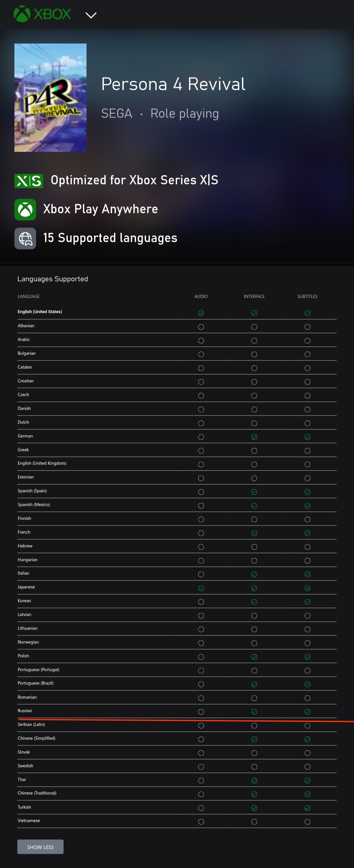Click Arabic interface empty circle
354x868 pixels.
tap(254, 341)
